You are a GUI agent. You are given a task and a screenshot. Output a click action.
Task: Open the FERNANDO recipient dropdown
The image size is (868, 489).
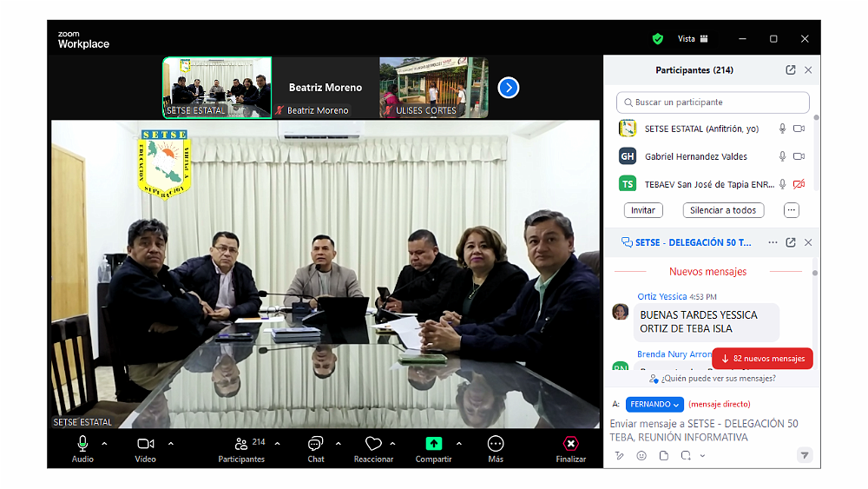[x=654, y=404]
